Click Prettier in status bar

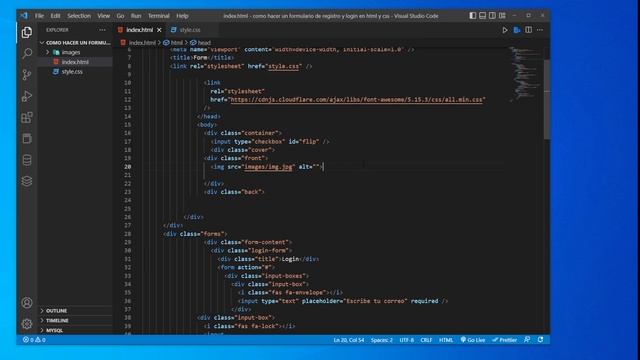click(504, 340)
